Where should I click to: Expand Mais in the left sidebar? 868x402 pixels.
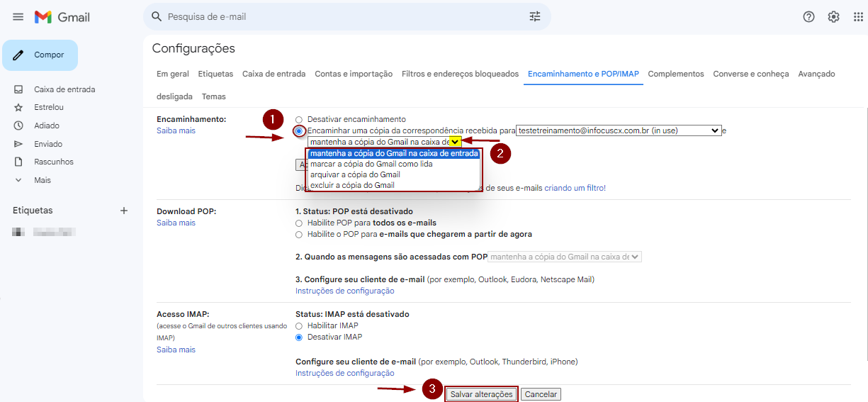click(x=42, y=180)
